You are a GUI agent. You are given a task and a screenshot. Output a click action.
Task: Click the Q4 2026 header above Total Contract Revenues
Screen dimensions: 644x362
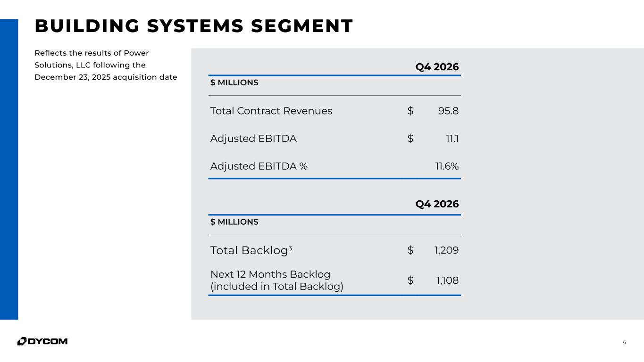click(x=436, y=67)
